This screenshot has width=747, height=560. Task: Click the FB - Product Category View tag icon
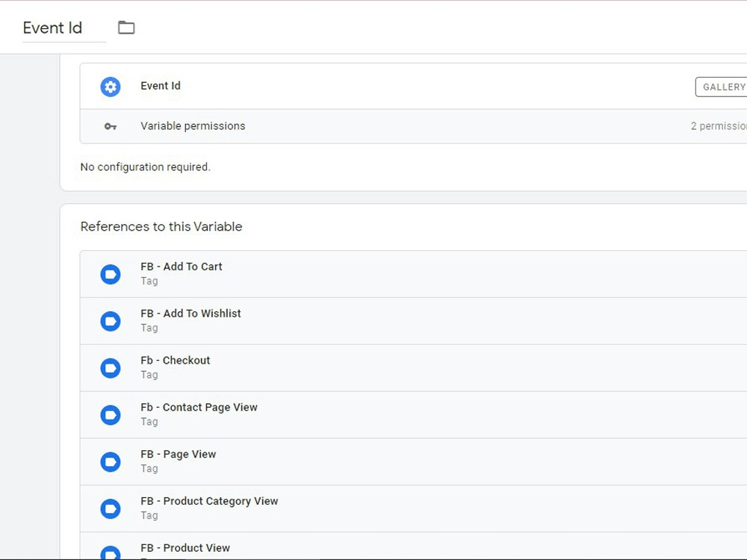[111, 508]
